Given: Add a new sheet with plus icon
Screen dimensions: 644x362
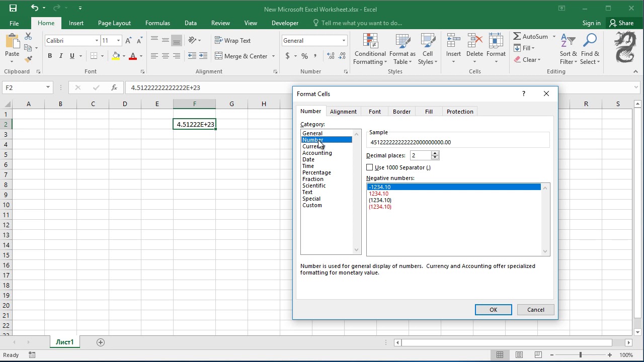Looking at the screenshot, I should (101, 342).
